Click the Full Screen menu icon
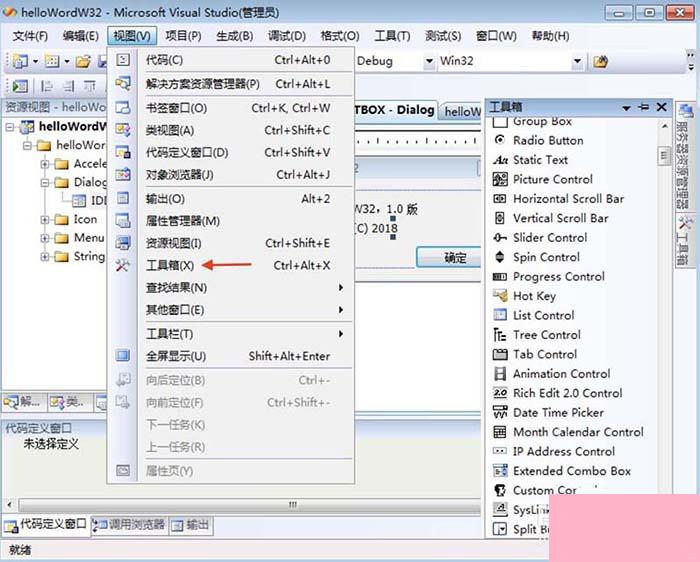 123,356
